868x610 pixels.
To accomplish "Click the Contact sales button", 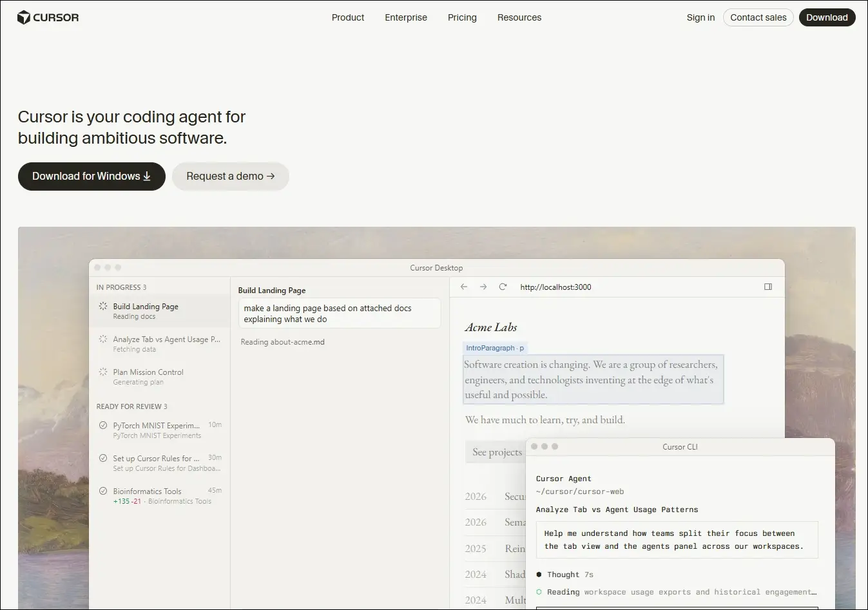I will [x=758, y=17].
